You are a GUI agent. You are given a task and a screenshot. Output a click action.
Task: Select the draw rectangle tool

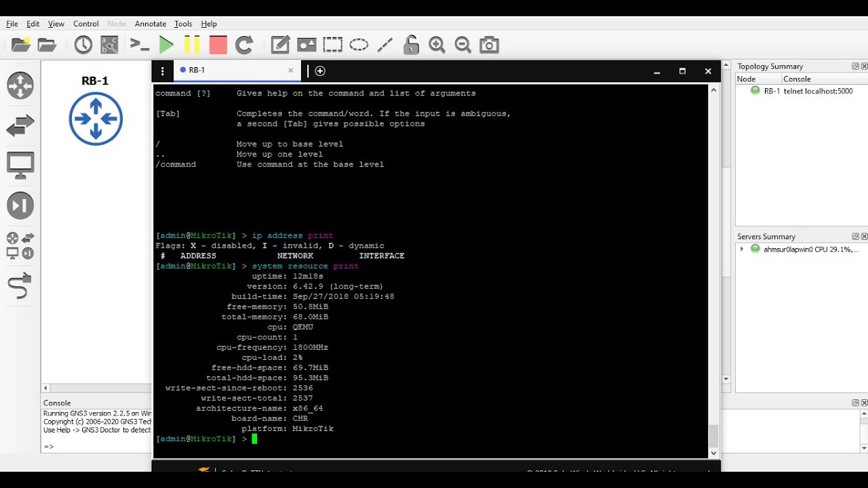332,45
